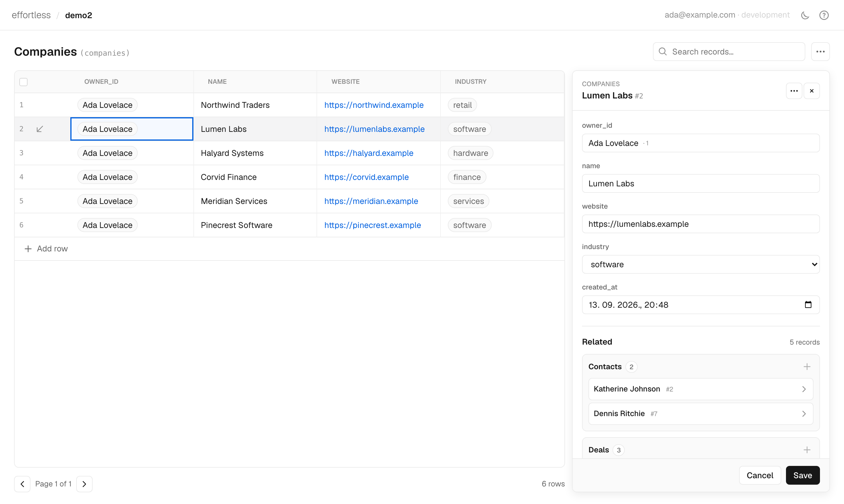Open the help question mark icon
844x504 pixels.
click(823, 15)
